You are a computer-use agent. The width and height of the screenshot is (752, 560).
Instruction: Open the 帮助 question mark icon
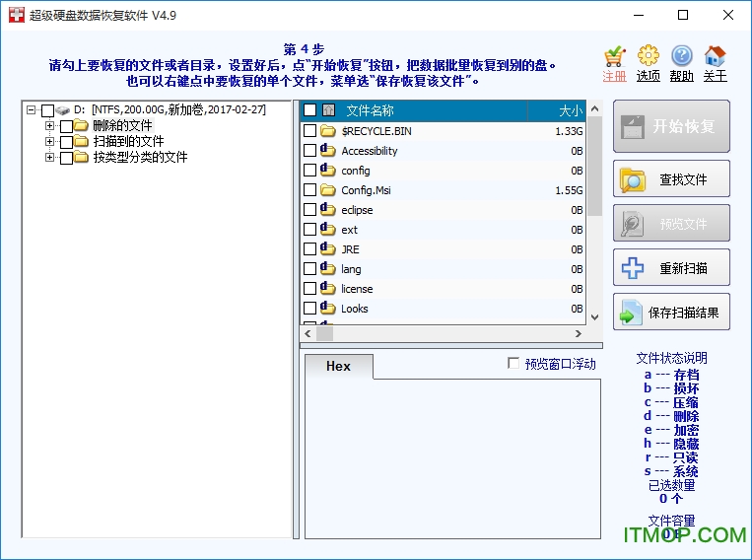click(x=681, y=56)
